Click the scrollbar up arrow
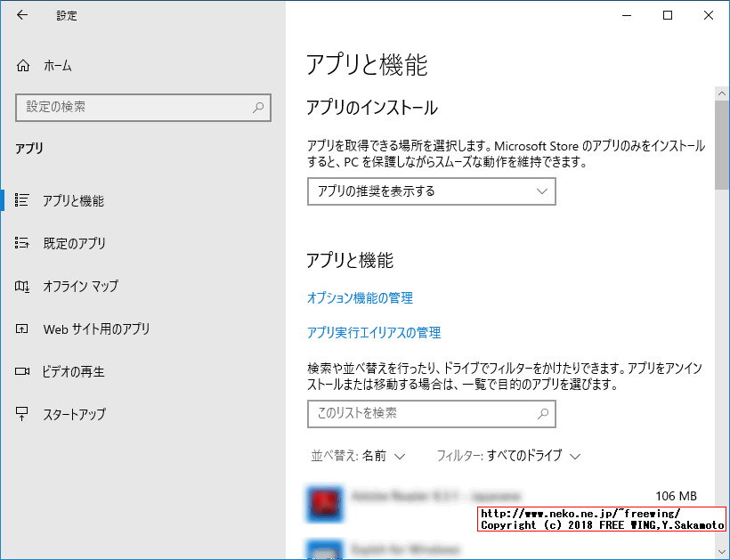 click(720, 92)
